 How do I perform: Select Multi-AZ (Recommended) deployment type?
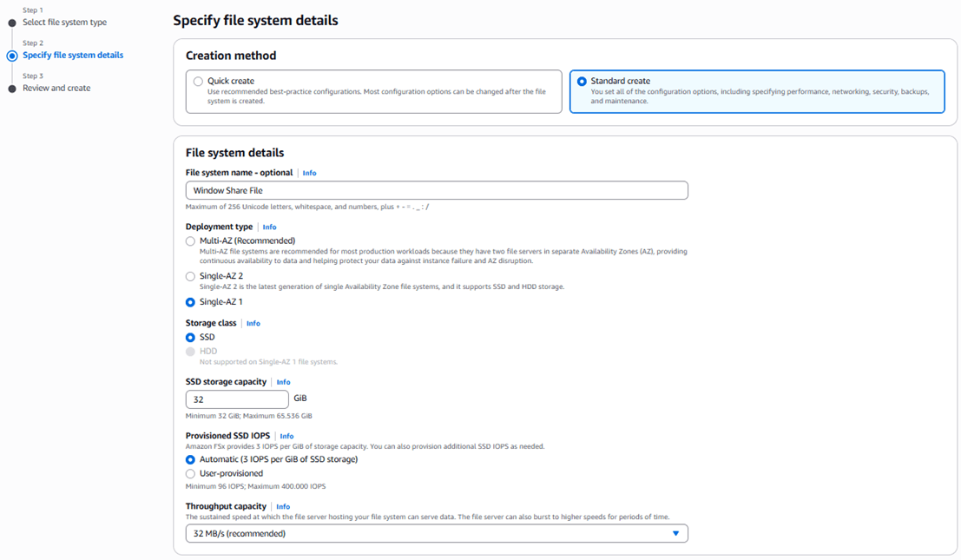tap(191, 240)
